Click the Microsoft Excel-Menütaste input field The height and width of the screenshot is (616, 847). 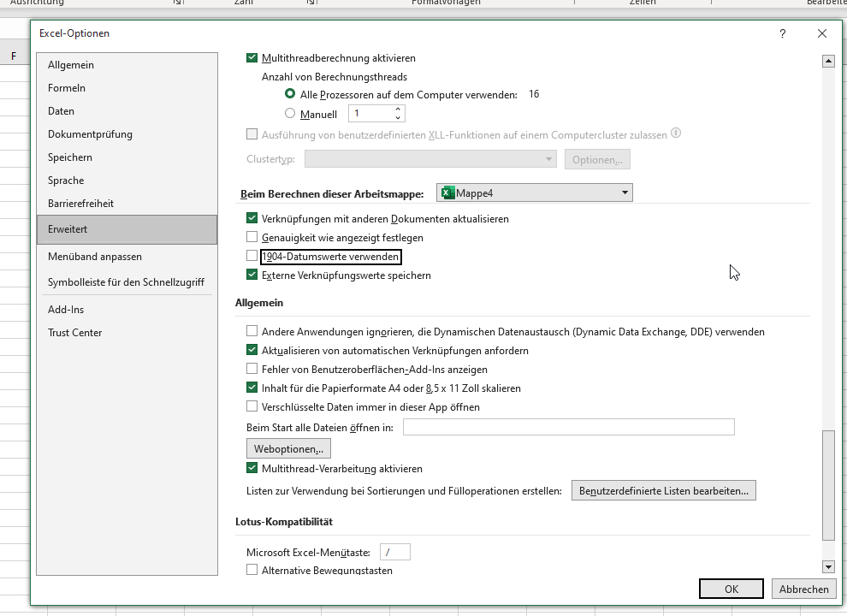pyautogui.click(x=395, y=552)
